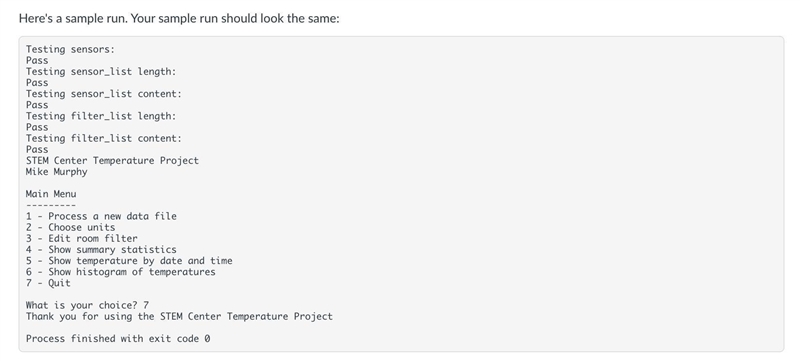
Task: Click menu line '1 - Process a new data file'
Action: pyautogui.click(x=101, y=216)
